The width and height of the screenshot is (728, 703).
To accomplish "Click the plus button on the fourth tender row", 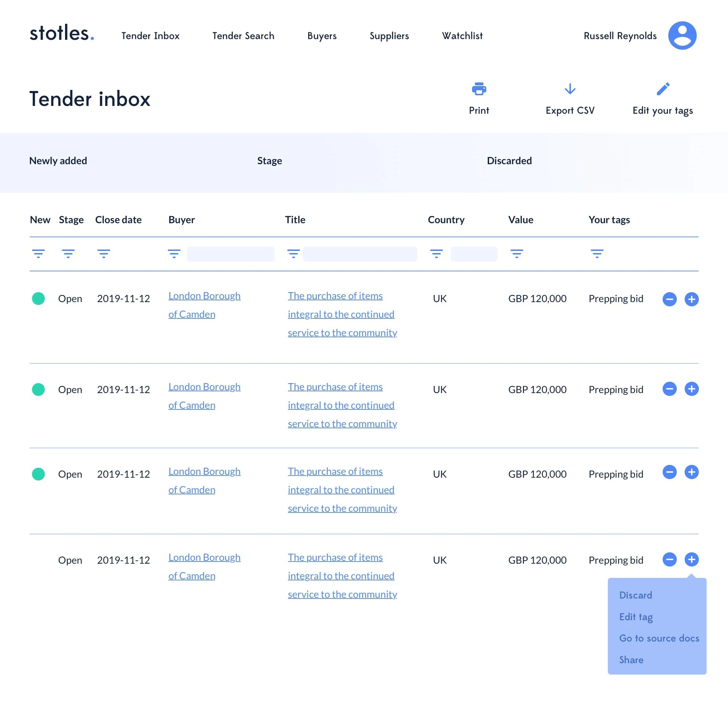I will (x=691, y=559).
